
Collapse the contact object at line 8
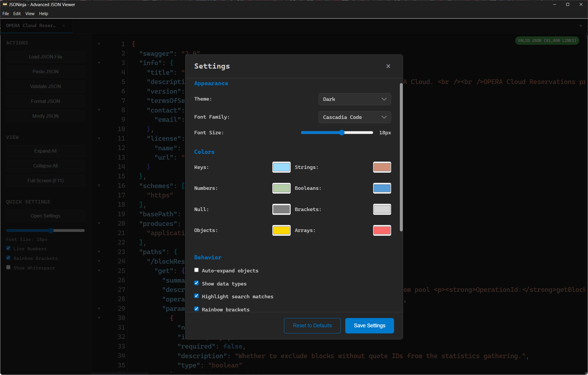click(99, 110)
